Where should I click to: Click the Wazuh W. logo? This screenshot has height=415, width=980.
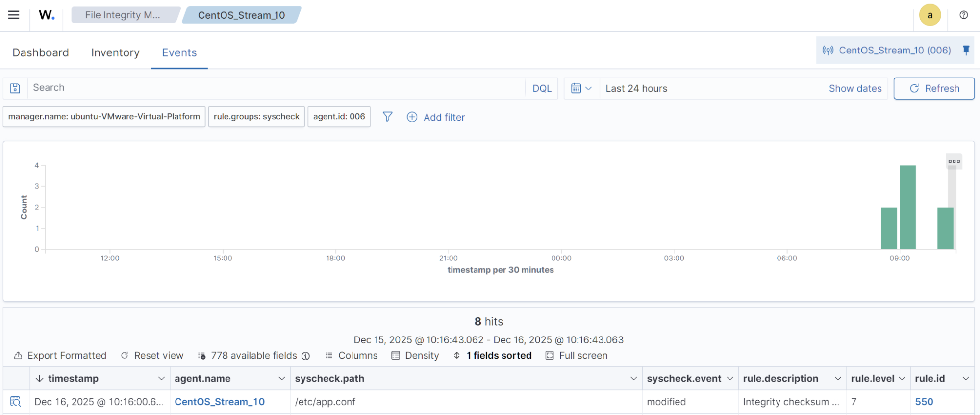click(x=47, y=15)
